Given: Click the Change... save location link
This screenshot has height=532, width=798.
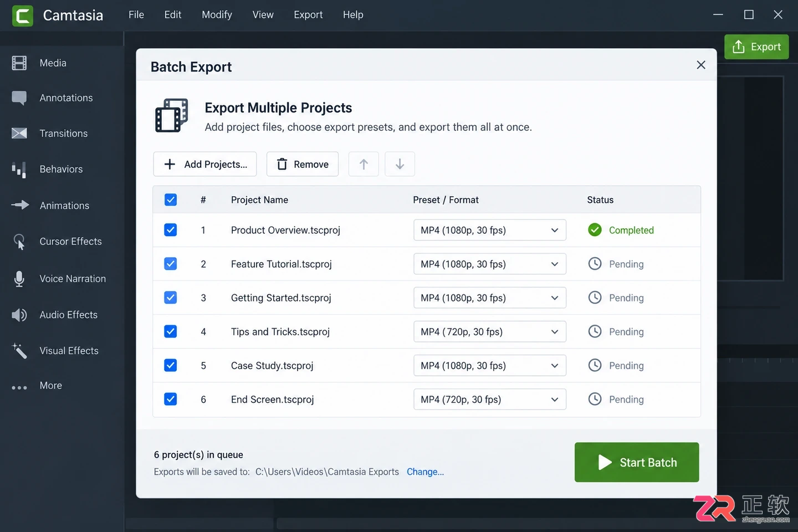Looking at the screenshot, I should 425,472.
